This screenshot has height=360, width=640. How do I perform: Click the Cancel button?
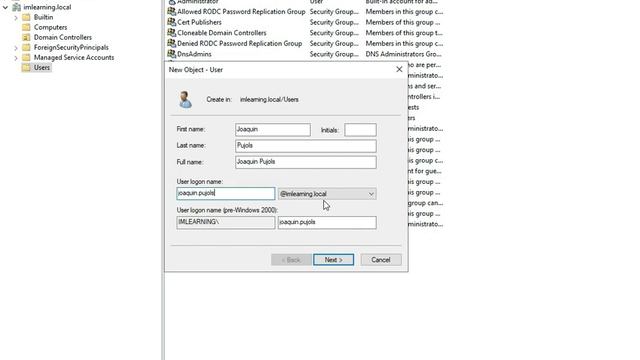click(x=381, y=260)
